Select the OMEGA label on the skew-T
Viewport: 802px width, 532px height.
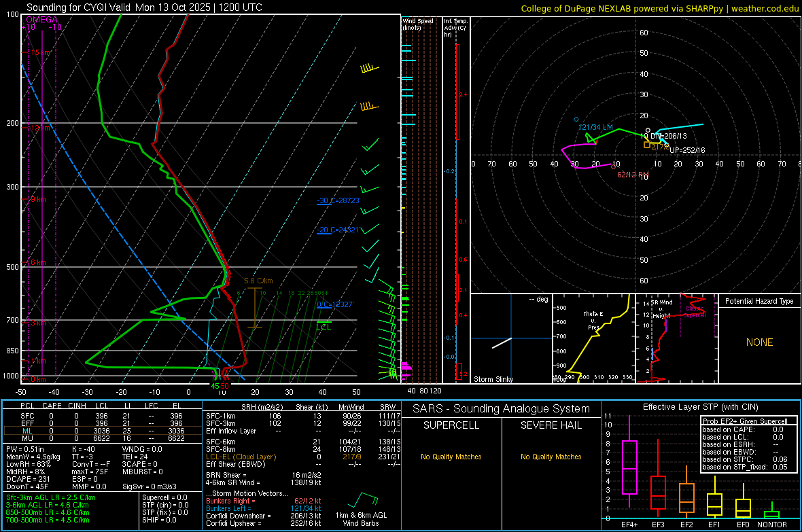[x=41, y=20]
